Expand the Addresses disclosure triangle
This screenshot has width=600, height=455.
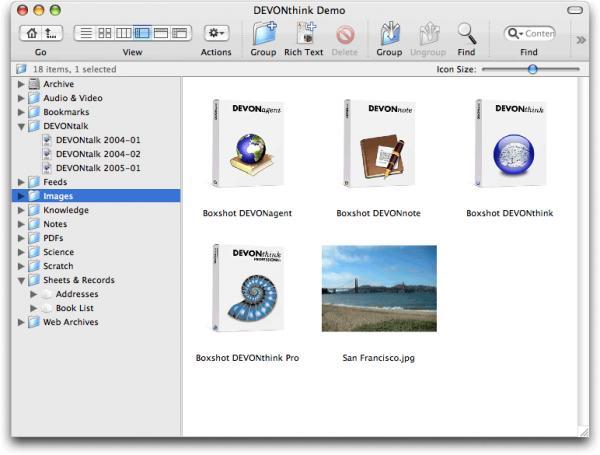(x=33, y=295)
